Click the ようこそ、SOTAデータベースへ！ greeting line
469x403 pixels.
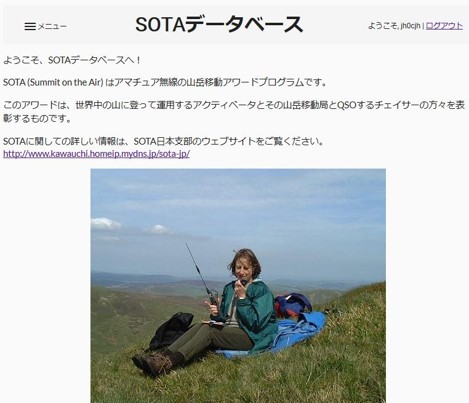click(x=73, y=60)
